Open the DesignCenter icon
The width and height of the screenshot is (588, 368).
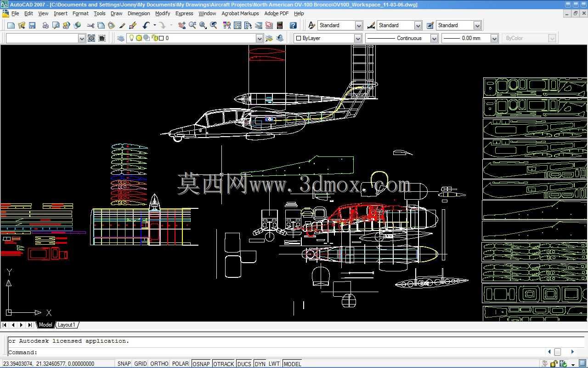237,25
